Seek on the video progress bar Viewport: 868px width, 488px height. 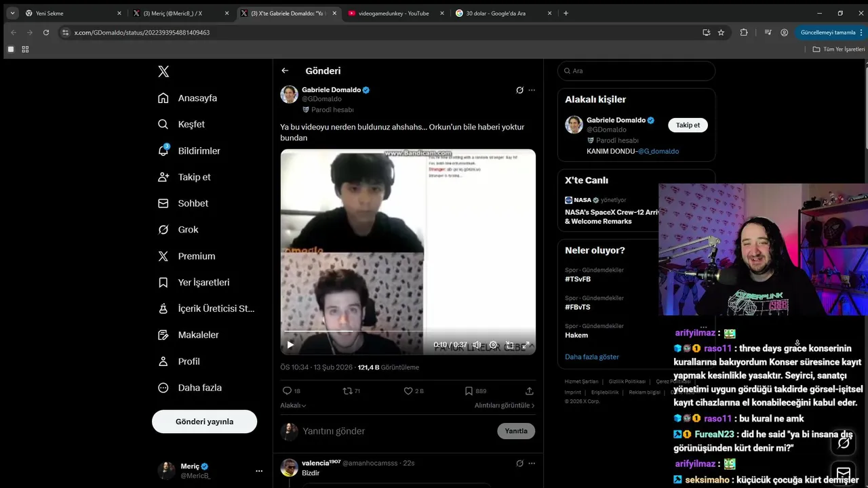pyautogui.click(x=408, y=331)
